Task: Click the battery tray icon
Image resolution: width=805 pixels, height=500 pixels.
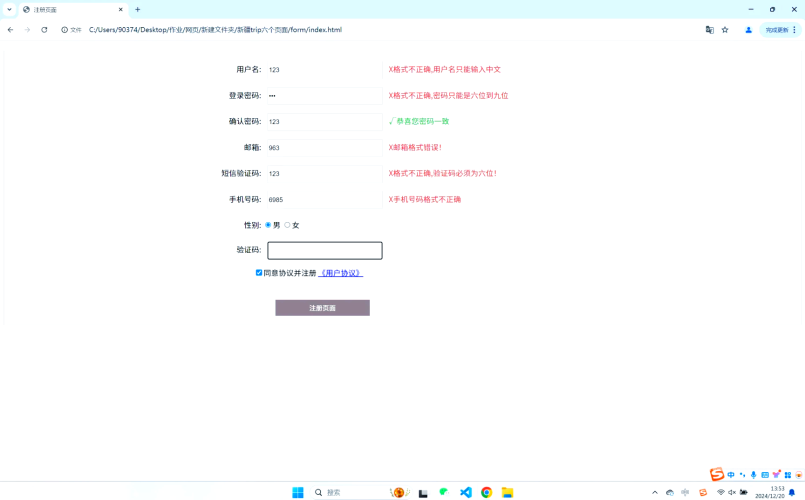Action: click(743, 492)
